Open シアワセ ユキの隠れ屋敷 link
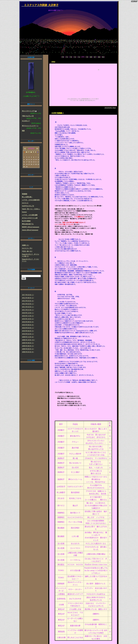 [30, 215]
